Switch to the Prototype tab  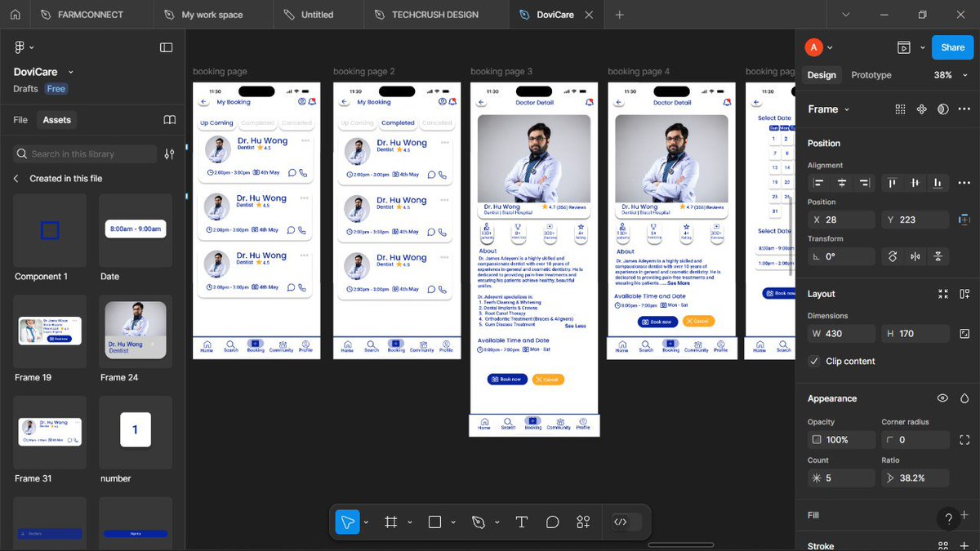[x=871, y=75]
